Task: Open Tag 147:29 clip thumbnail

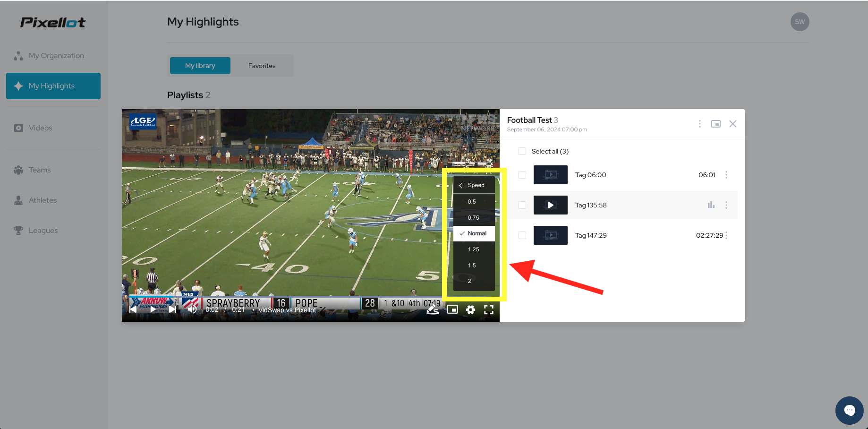Action: point(551,235)
